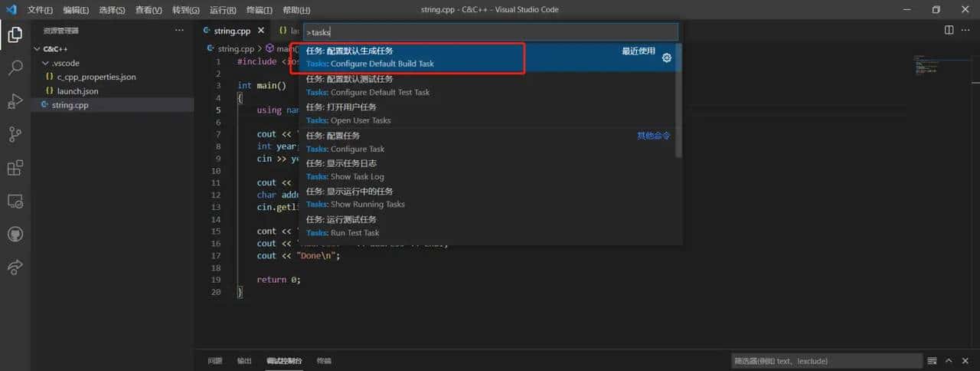The height and width of the screenshot is (371, 980).
Task: Close the bottom panel
Action: coord(965,361)
